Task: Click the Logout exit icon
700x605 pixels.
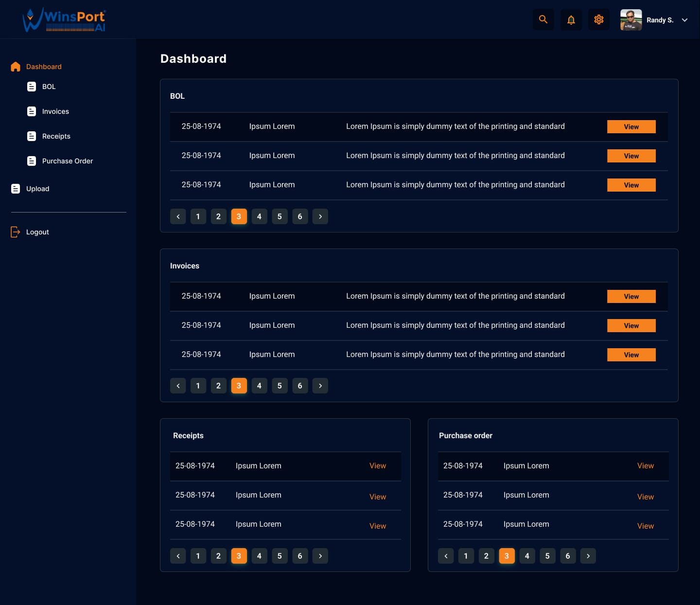Action: click(x=16, y=232)
